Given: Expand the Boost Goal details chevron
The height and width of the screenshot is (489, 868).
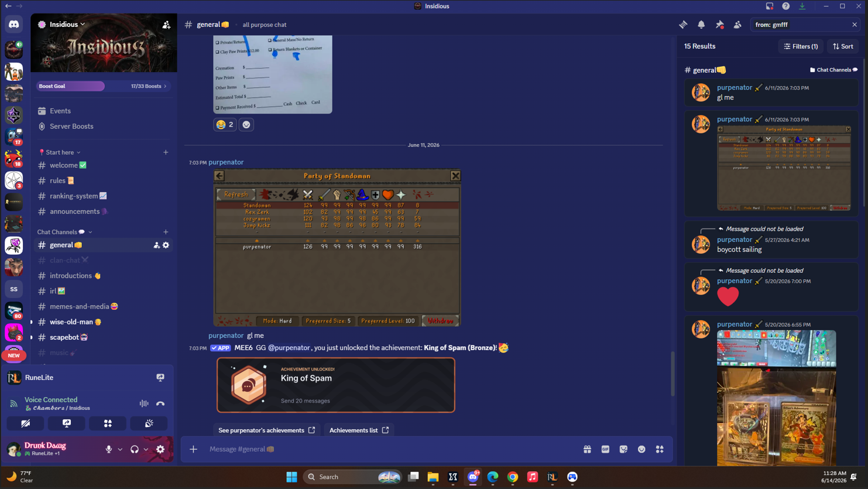Looking at the screenshot, I should pos(165,86).
